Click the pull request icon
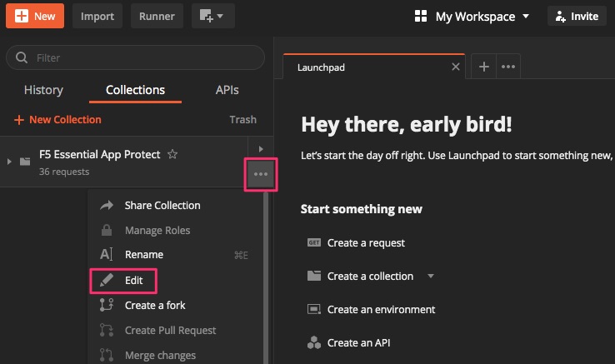 tap(107, 330)
